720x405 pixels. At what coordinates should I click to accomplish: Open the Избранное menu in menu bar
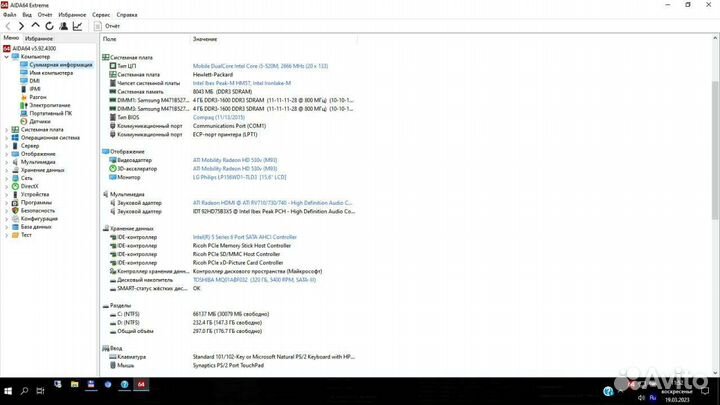(72, 15)
